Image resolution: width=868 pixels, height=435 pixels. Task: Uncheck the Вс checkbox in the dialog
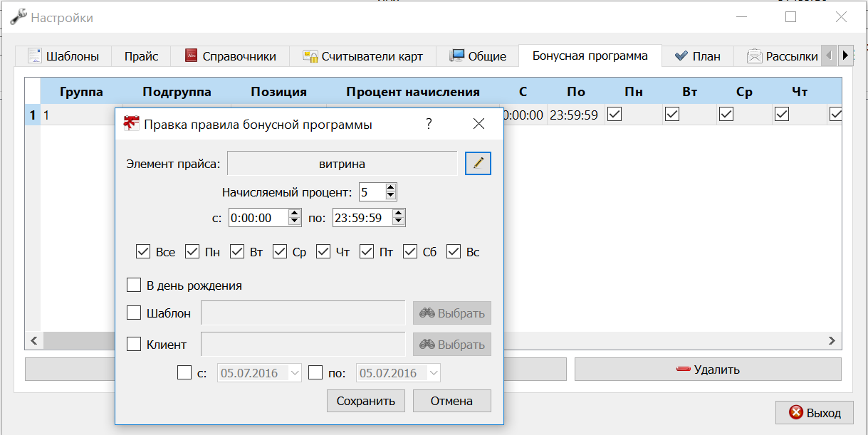[x=454, y=251]
